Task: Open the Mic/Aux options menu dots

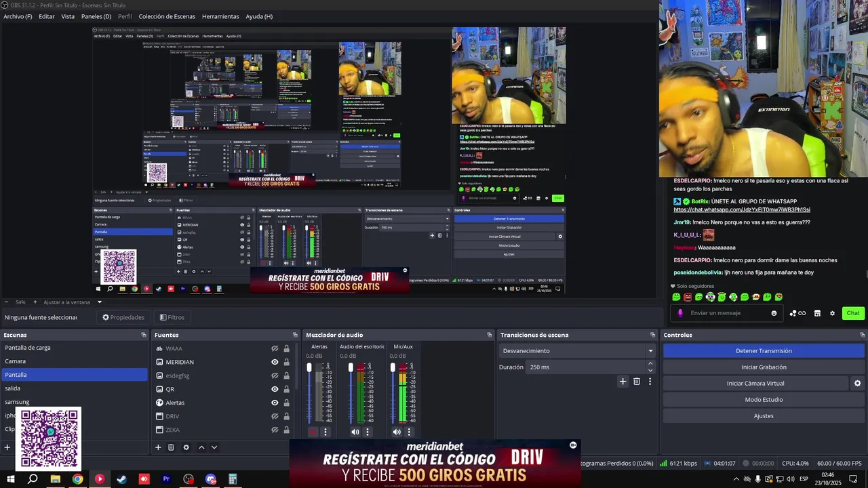Action: (410, 432)
